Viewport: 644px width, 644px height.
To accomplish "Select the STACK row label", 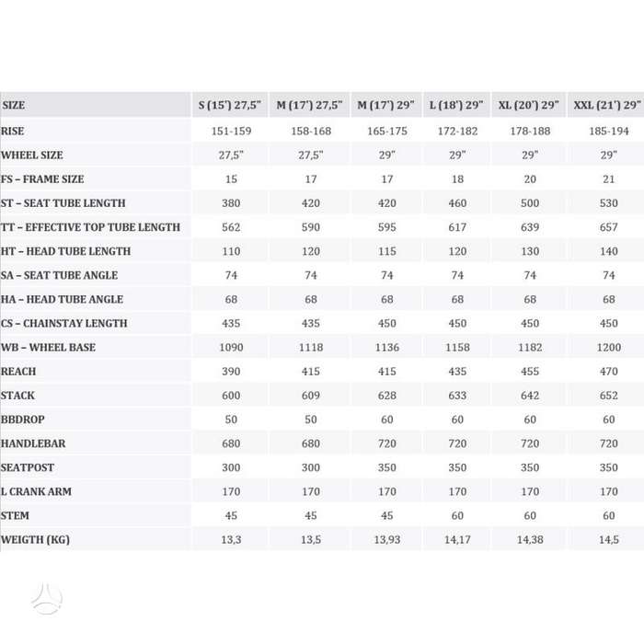I will pos(17,396).
